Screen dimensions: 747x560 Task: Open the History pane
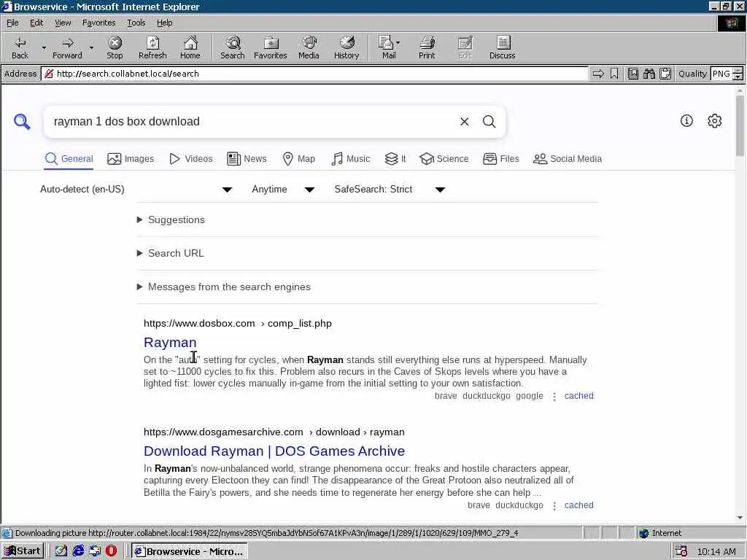click(x=347, y=47)
